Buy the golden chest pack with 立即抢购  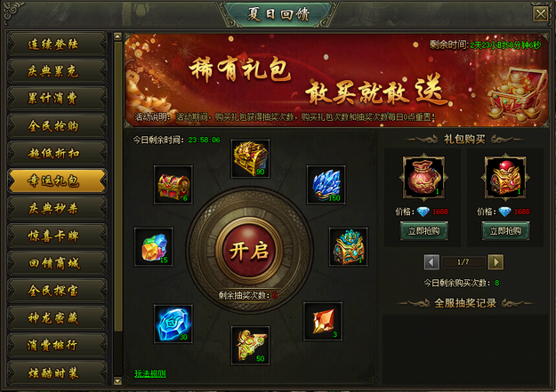[x=505, y=231]
